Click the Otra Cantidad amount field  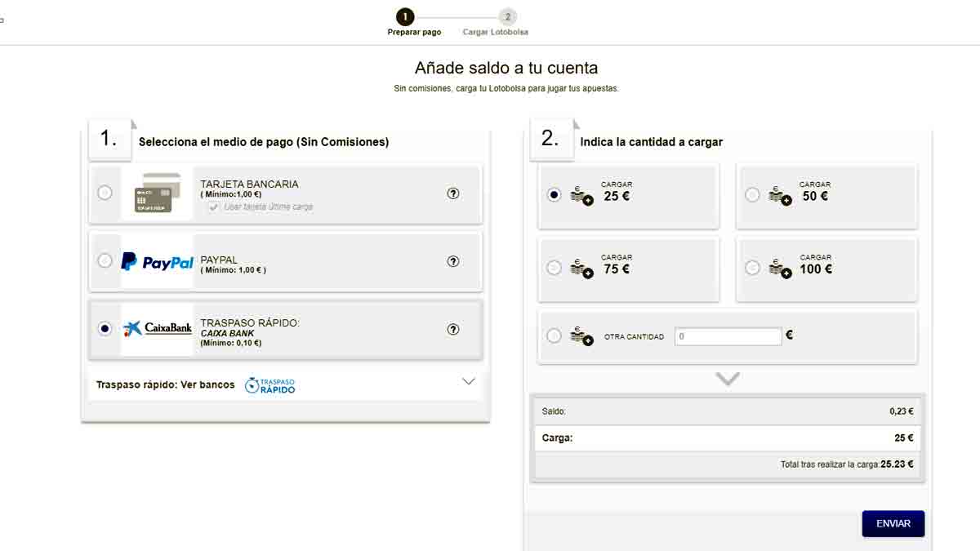click(728, 336)
